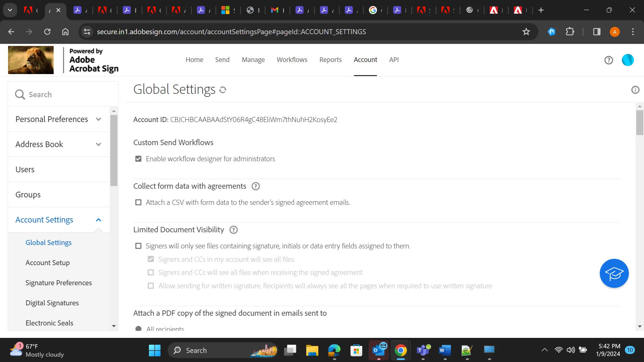Click help icon next to Collect form data
Screen dimensions: 644x362
[x=256, y=186]
